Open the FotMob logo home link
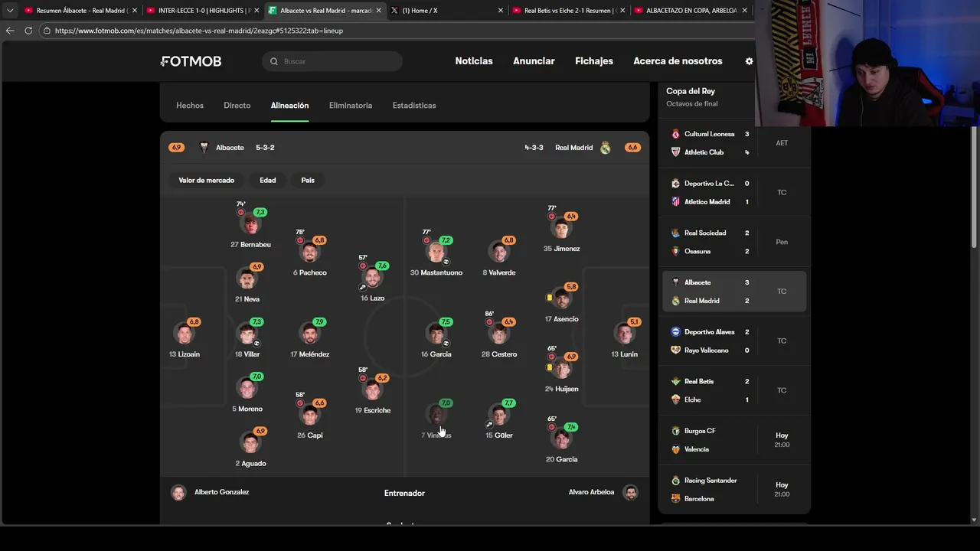Screen dimensions: 980x551 191,61
